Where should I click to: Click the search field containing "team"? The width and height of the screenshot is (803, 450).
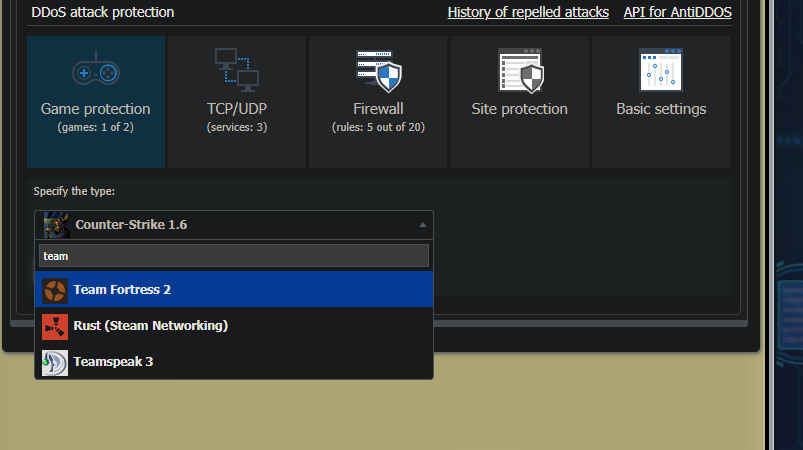tap(234, 255)
